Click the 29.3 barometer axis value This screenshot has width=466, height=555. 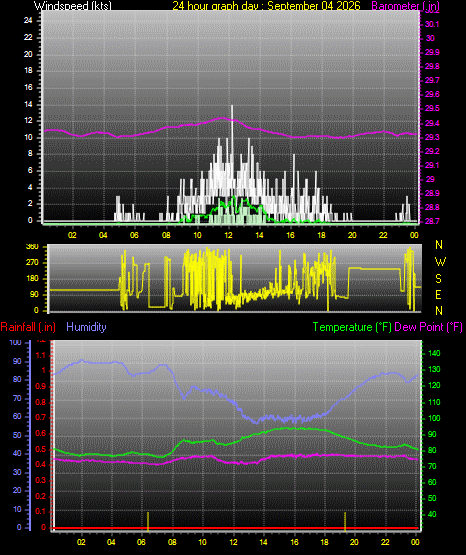[x=432, y=137]
